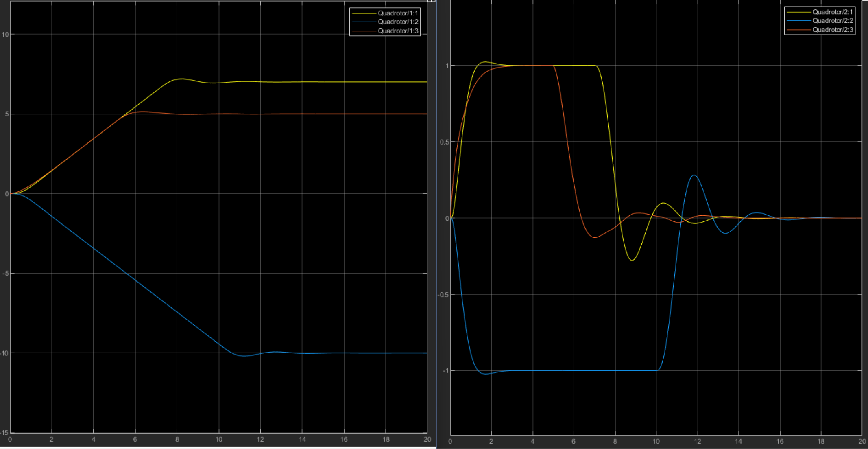Click the -15 y-axis label on left plot
868x449 pixels.
pos(4,432)
